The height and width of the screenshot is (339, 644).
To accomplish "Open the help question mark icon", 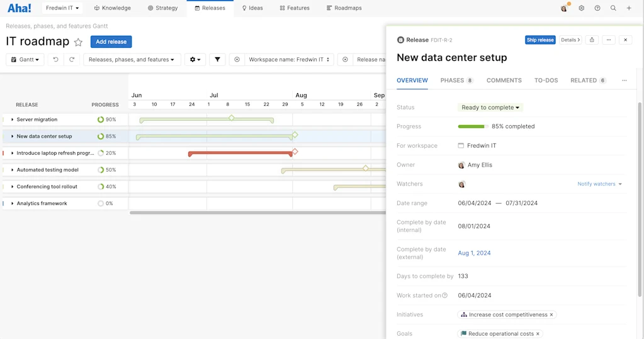I will click(597, 8).
